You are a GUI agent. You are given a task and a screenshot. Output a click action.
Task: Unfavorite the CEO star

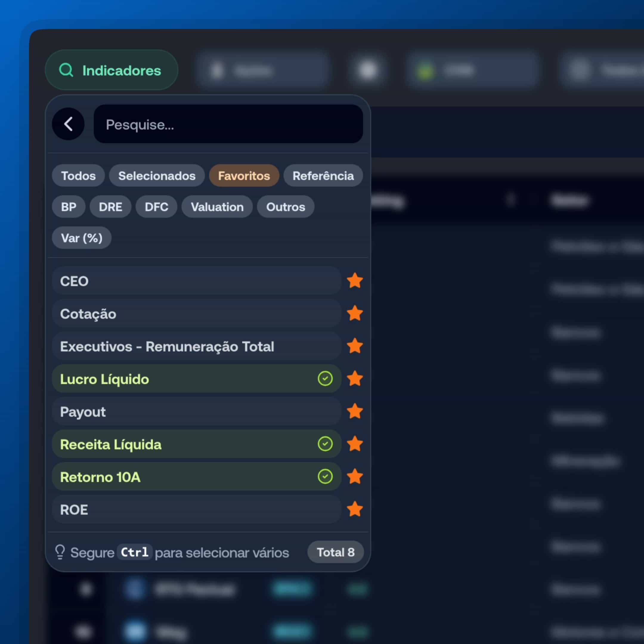[x=355, y=280]
